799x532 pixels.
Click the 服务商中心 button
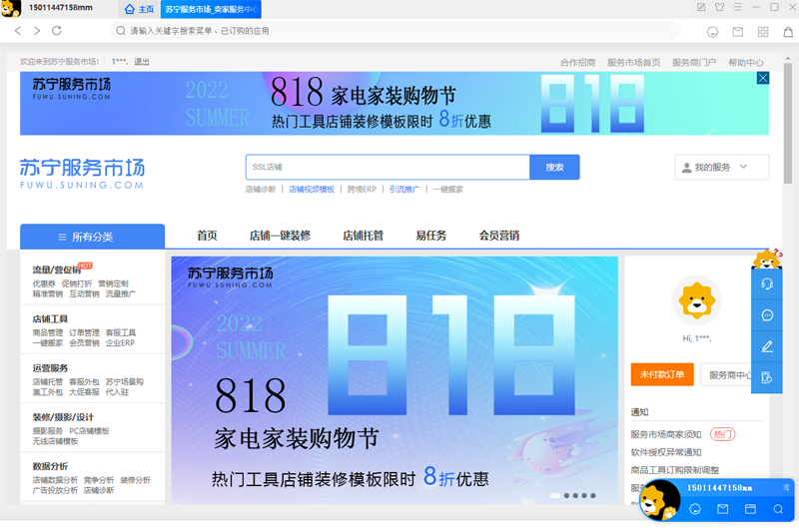point(728,374)
